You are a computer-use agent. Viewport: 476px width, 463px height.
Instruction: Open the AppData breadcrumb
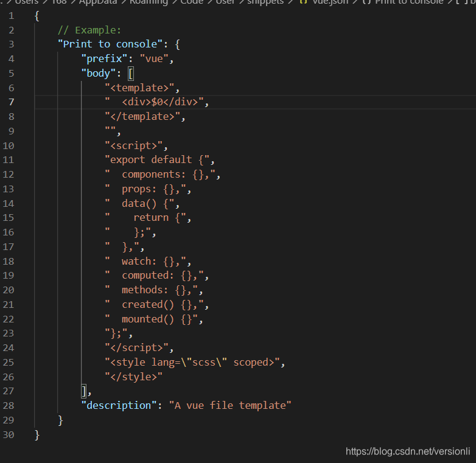tap(98, 2)
